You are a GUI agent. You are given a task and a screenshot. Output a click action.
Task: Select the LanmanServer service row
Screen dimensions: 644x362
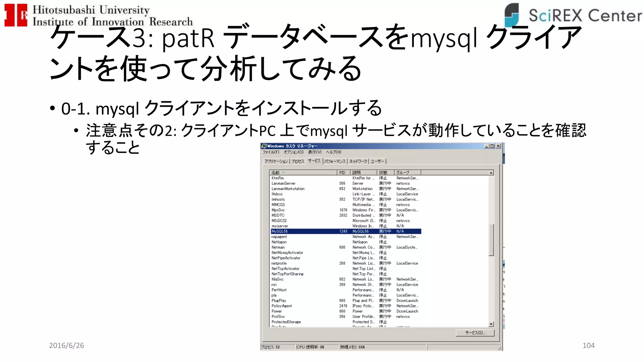[x=346, y=184]
